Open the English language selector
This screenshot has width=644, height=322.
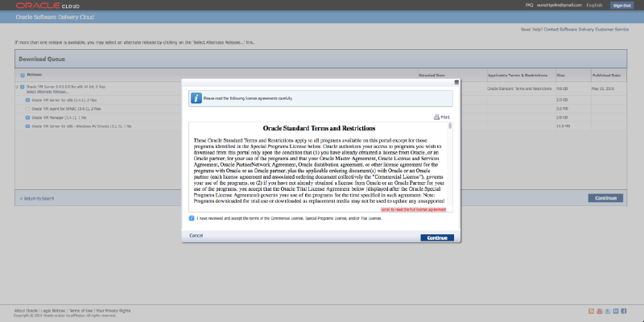[594, 5]
